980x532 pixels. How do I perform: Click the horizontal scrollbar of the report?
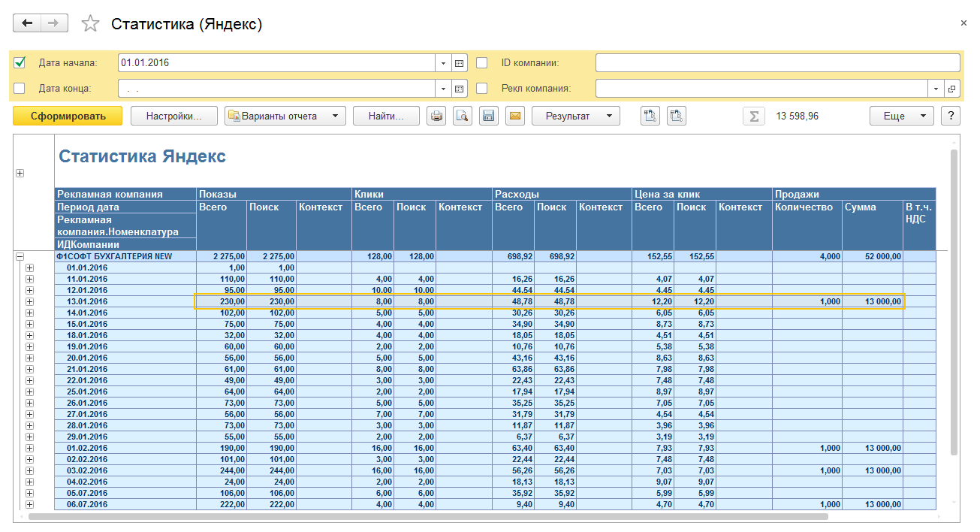[x=429, y=516]
